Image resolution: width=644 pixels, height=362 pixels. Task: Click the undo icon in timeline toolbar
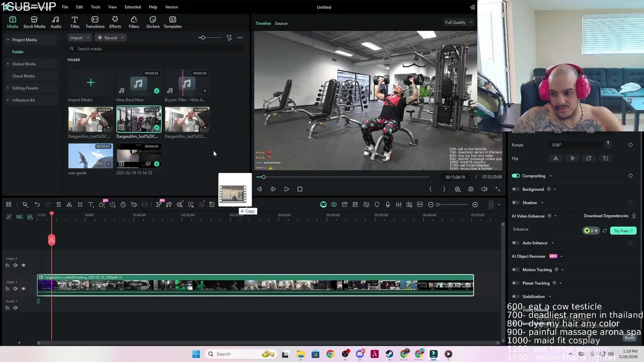pos(37,205)
